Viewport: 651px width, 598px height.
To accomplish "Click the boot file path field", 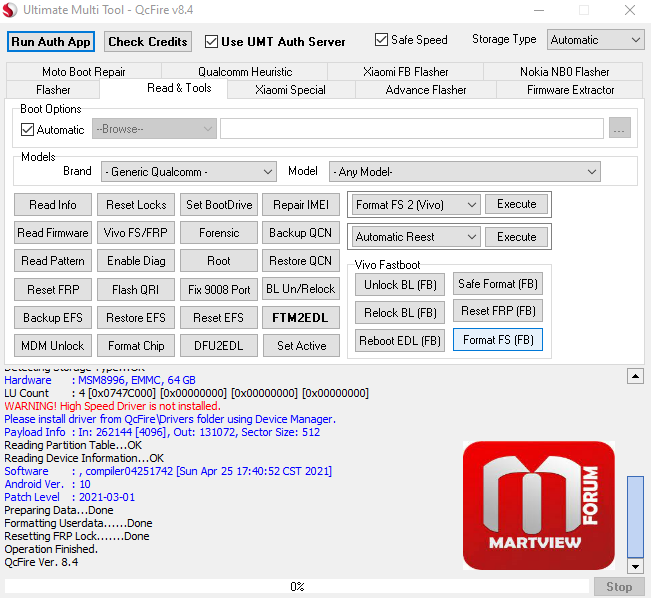I will coord(411,129).
